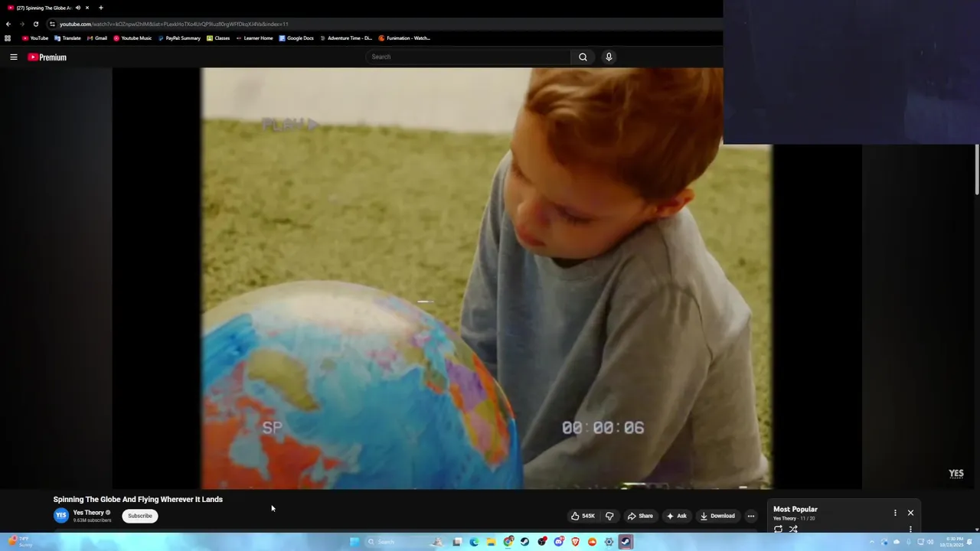
Task: Open PayPal Summary bookmark
Action: coord(179,38)
